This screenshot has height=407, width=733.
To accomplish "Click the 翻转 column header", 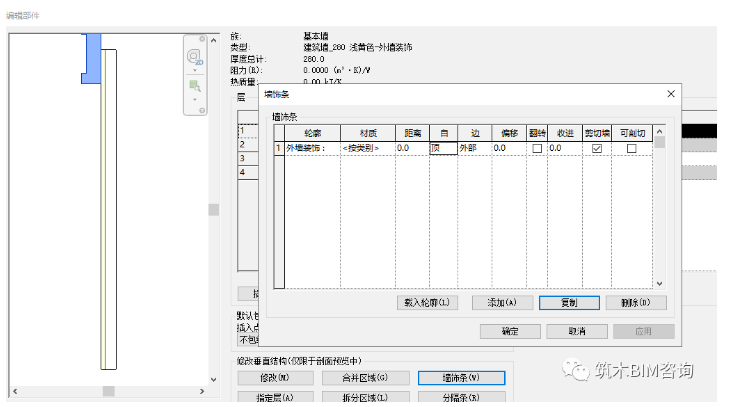I will 537,134.
